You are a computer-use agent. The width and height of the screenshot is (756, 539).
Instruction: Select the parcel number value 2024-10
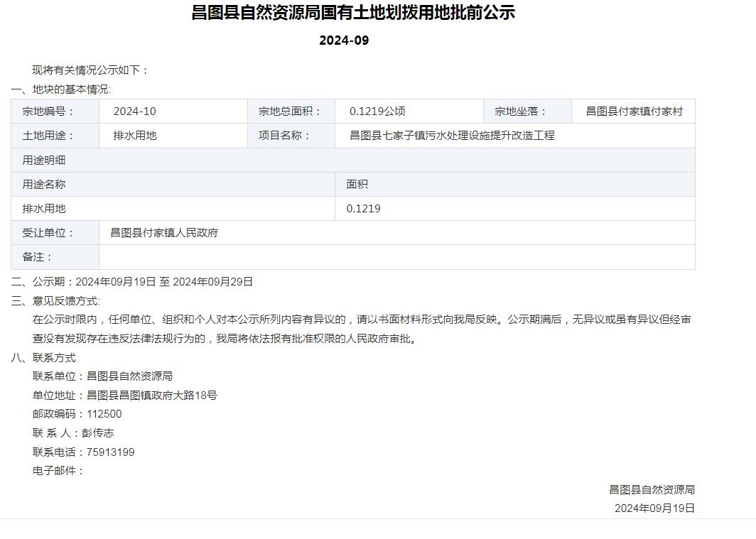click(134, 111)
